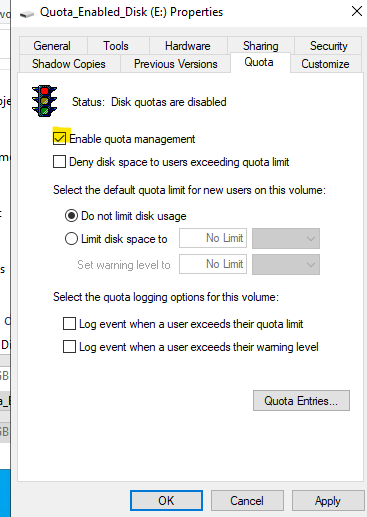Uncheck Enable quota management

point(59,139)
